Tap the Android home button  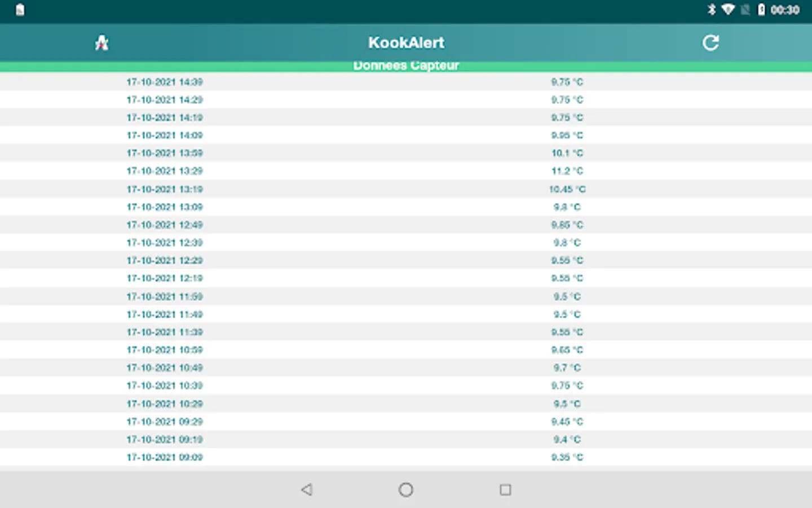[x=406, y=489]
